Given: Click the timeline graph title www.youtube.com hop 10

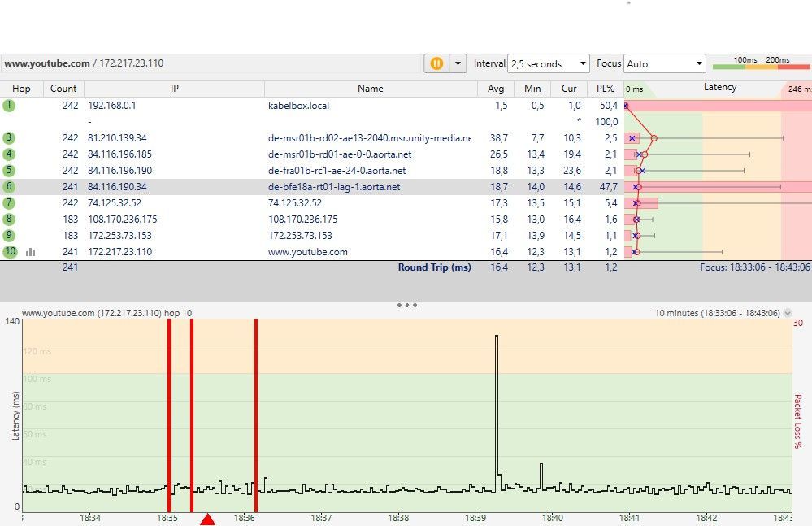Looking at the screenshot, I should pyautogui.click(x=106, y=313).
